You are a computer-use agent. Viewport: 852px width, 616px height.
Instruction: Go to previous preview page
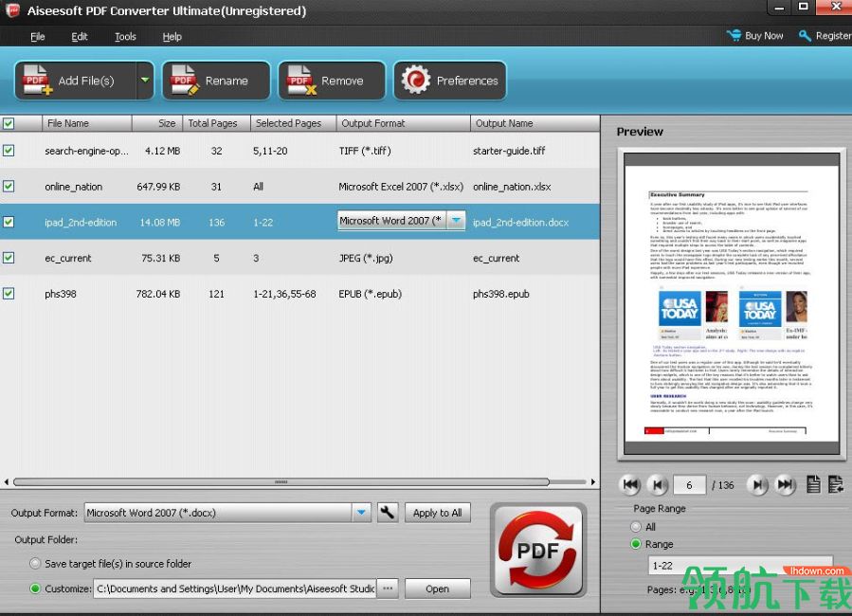click(x=658, y=484)
